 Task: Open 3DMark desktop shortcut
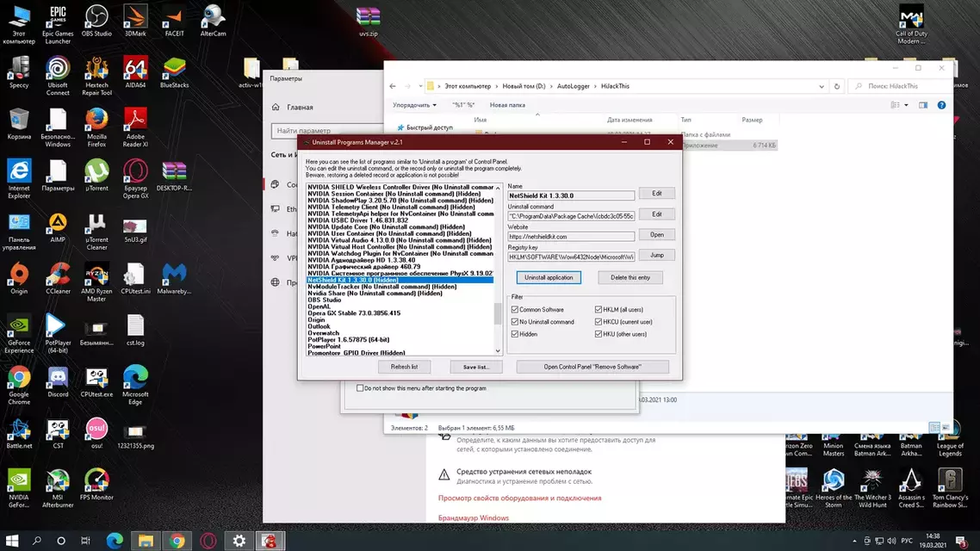135,21
